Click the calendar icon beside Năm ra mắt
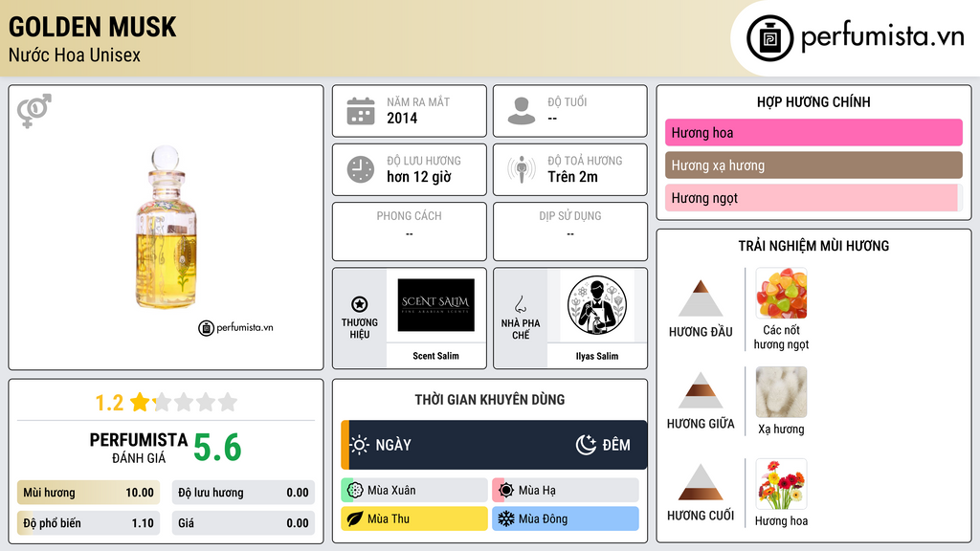The height and width of the screenshot is (551, 980). (361, 111)
